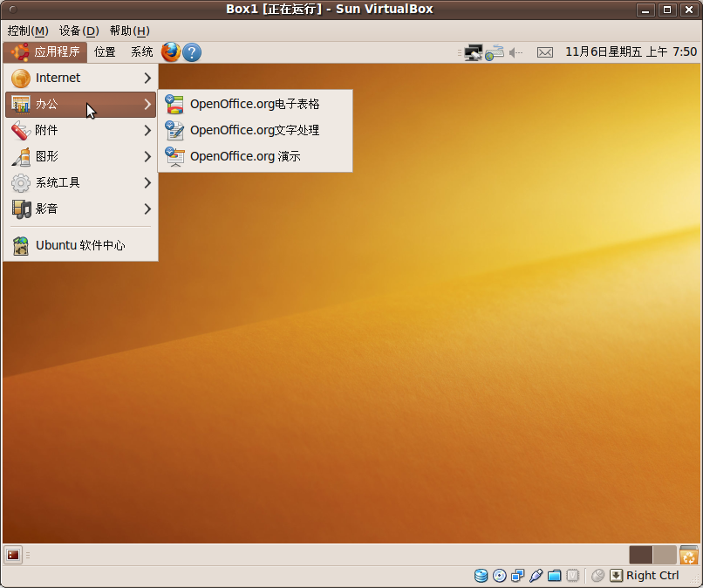Click the show desktop button

click(x=13, y=555)
